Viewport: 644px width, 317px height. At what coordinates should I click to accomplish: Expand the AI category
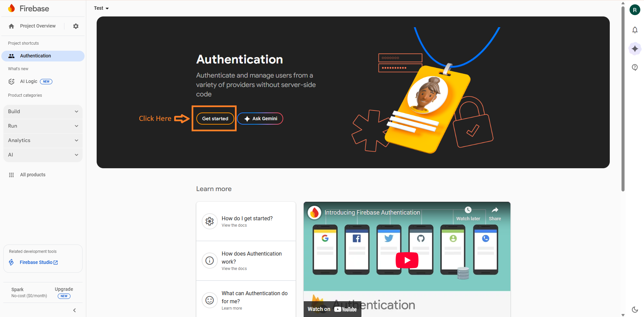[x=43, y=155]
